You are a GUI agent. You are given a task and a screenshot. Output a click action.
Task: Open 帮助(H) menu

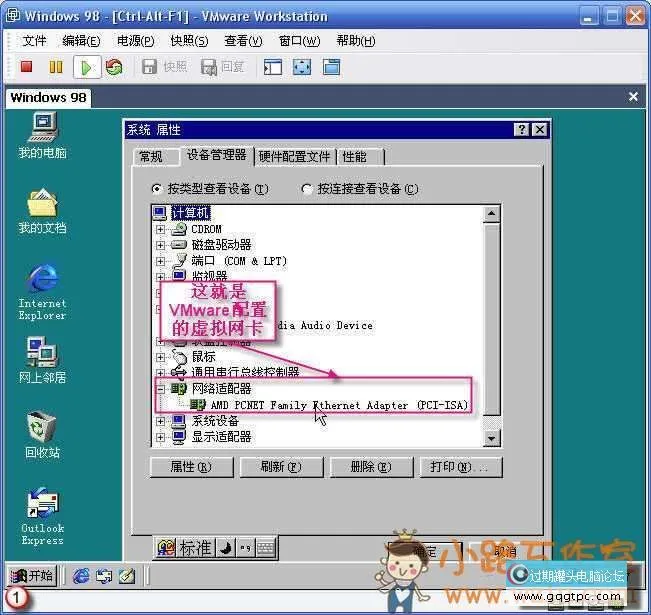pos(355,41)
